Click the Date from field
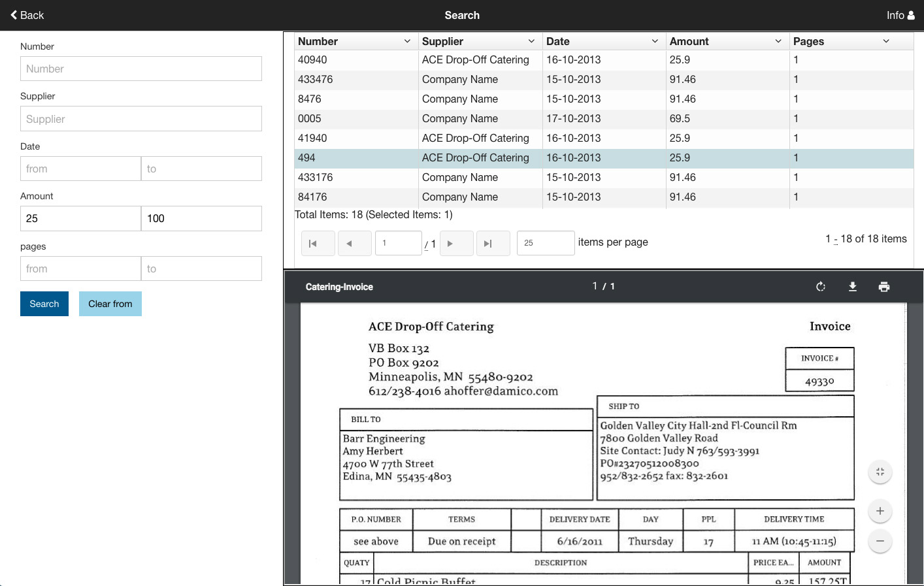Image resolution: width=924 pixels, height=586 pixels. 80,169
